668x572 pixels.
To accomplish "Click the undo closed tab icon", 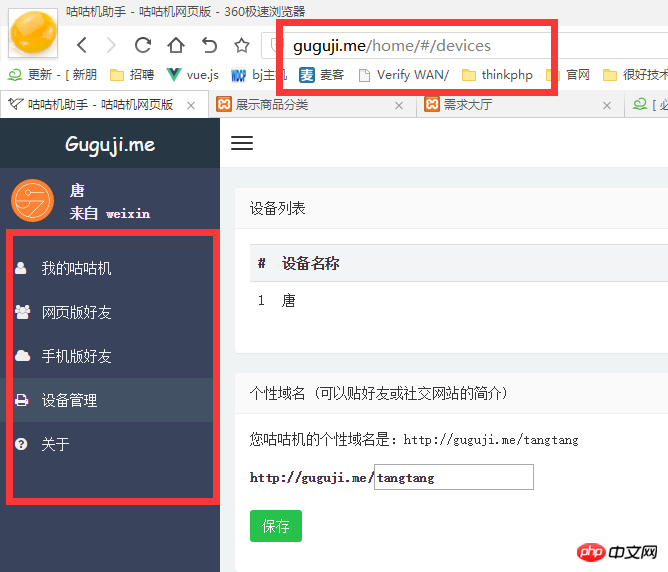I will (x=209, y=45).
